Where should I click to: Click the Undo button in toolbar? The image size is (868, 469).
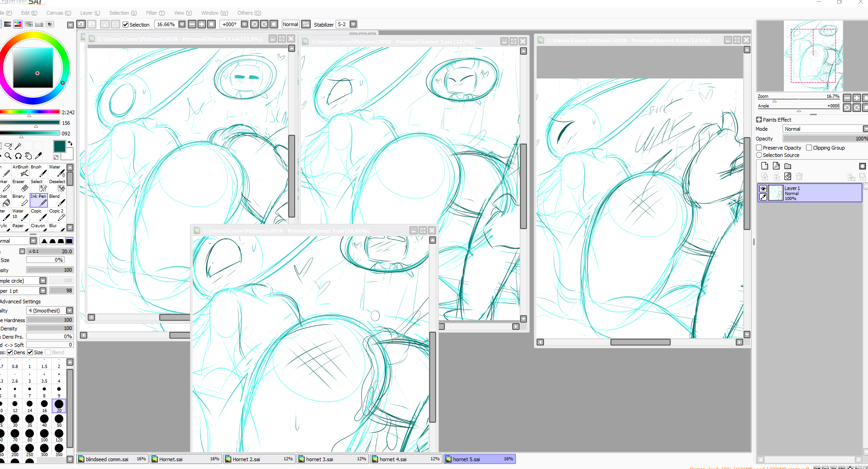tap(81, 24)
